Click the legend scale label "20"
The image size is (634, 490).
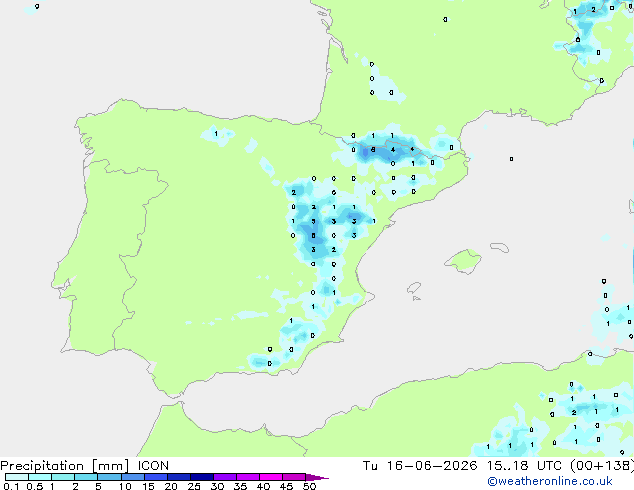click(171, 486)
